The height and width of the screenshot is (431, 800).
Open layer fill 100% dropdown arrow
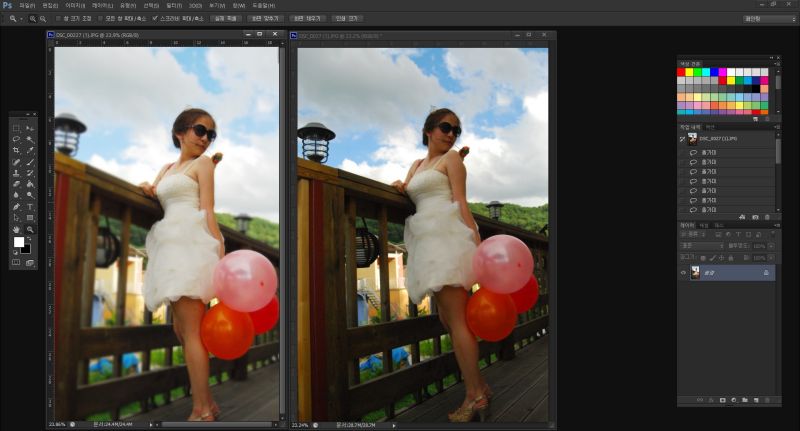coord(771,258)
